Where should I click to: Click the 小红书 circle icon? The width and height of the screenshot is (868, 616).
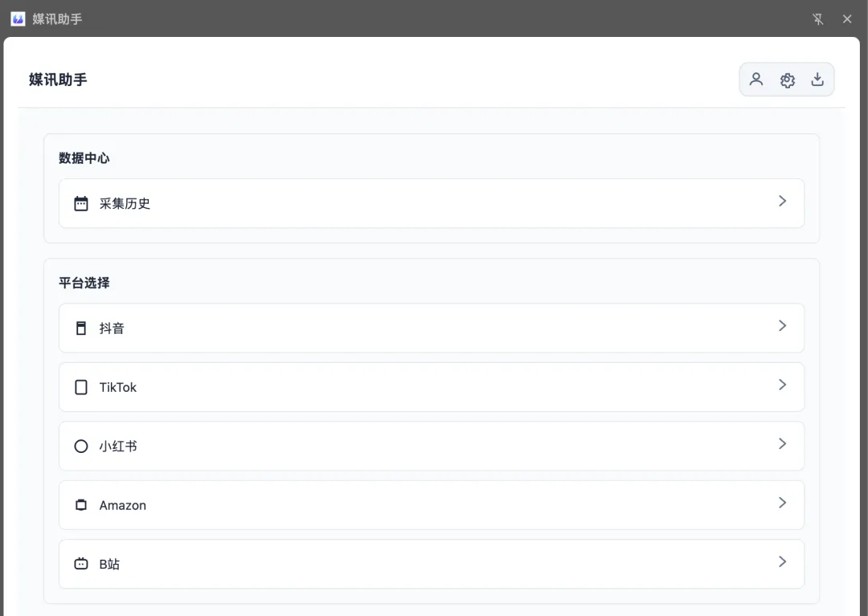(81, 447)
